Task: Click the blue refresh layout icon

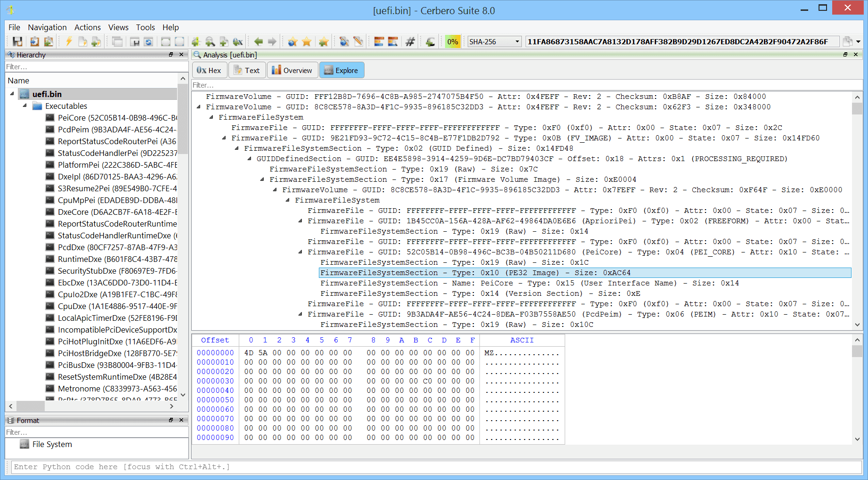Action: point(148,41)
